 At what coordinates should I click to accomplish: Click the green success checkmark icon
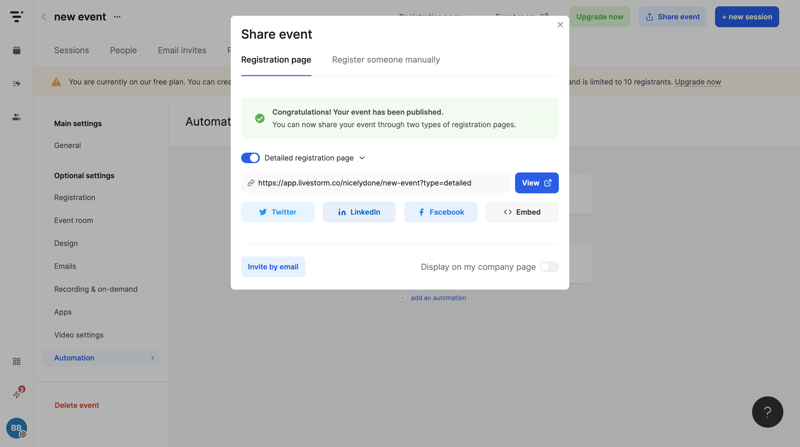click(260, 118)
